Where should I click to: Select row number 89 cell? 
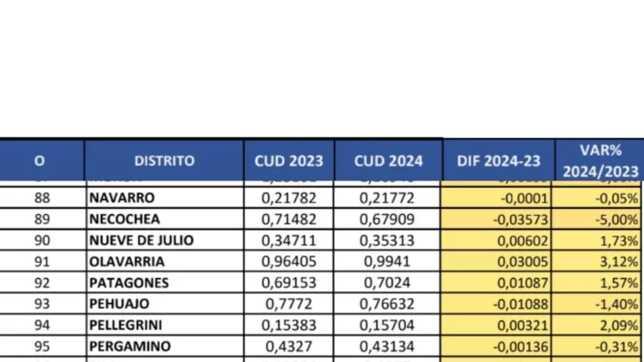[x=42, y=220]
